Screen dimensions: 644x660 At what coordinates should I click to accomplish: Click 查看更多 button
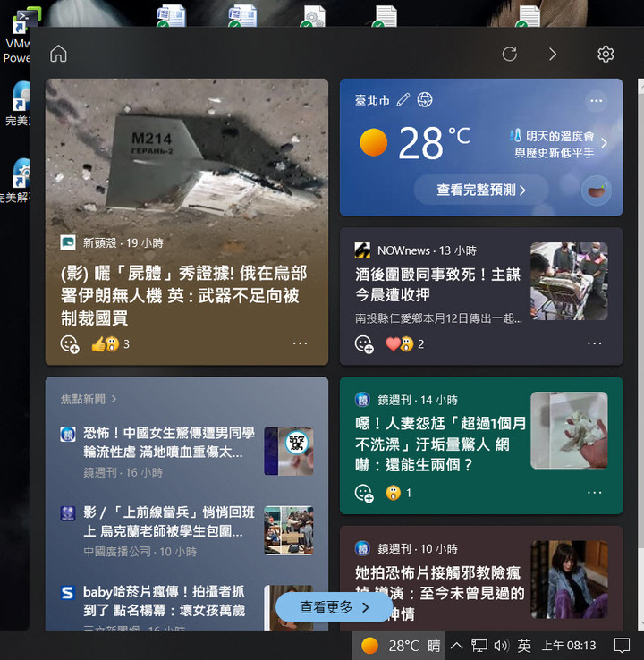click(335, 607)
